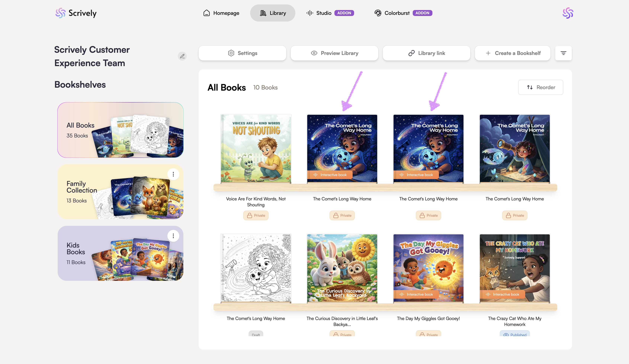Open the filter icon button
Image resolution: width=629 pixels, height=364 pixels.
coord(563,53)
